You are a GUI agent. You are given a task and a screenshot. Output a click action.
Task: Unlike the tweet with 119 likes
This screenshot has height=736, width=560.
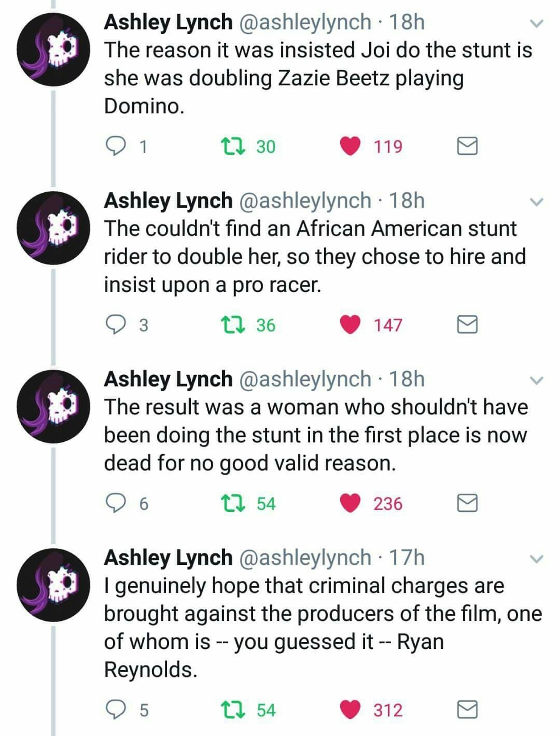point(350,146)
